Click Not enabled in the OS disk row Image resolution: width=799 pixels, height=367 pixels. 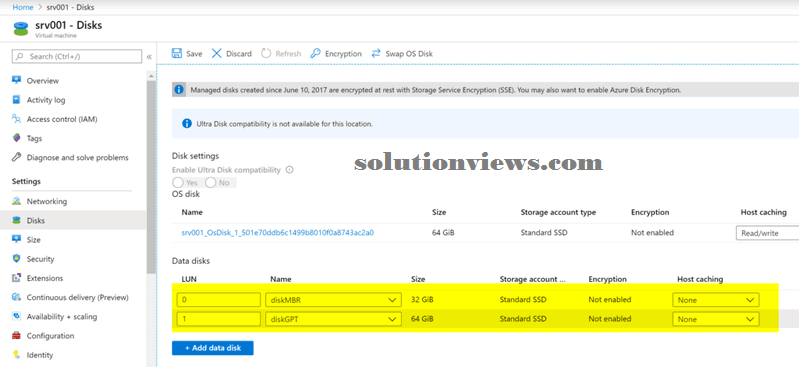click(x=652, y=233)
